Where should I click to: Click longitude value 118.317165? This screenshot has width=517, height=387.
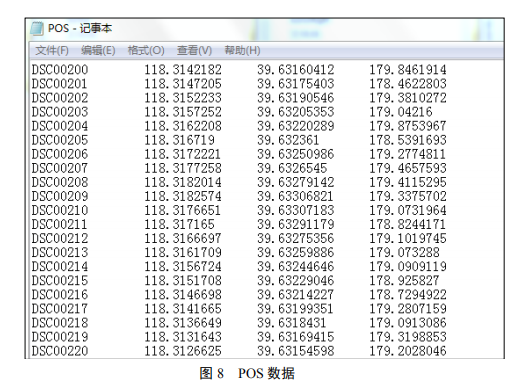click(179, 224)
